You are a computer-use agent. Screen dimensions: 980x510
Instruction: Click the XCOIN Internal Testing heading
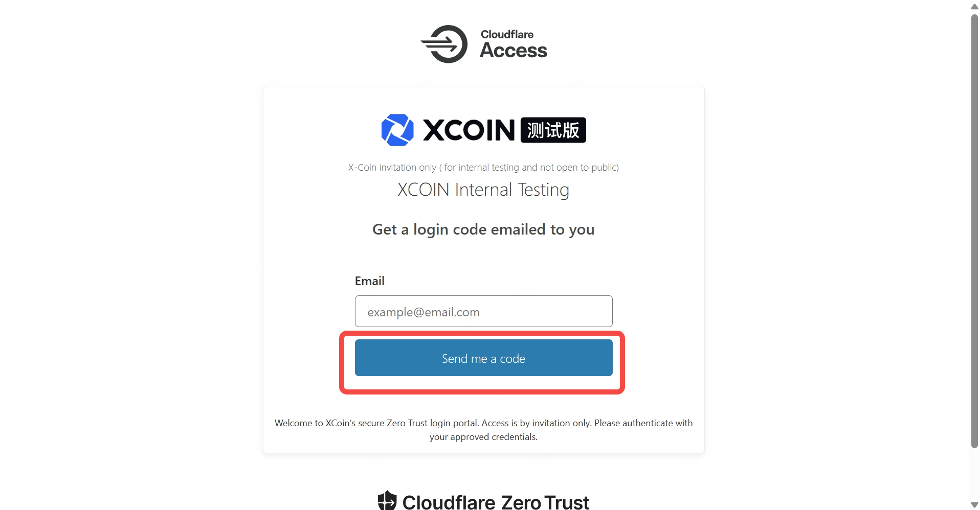(483, 190)
